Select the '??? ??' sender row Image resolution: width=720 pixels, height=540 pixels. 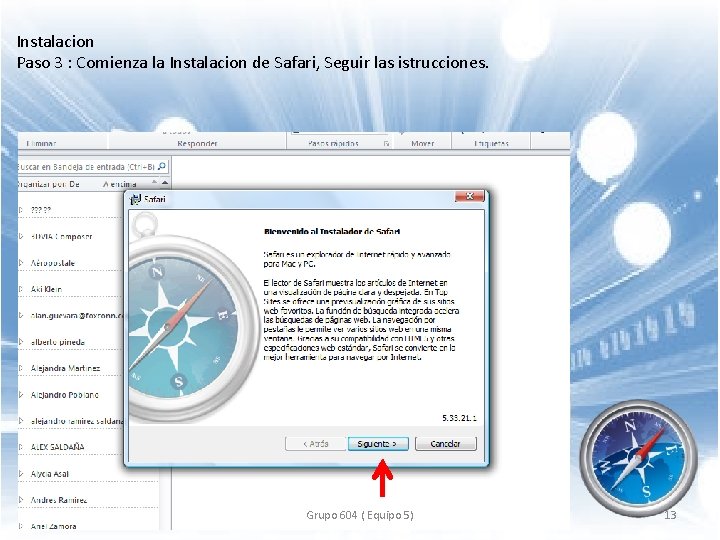(x=71, y=210)
